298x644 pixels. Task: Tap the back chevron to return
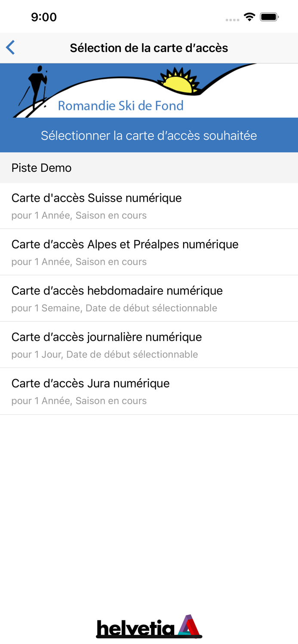pos(10,47)
